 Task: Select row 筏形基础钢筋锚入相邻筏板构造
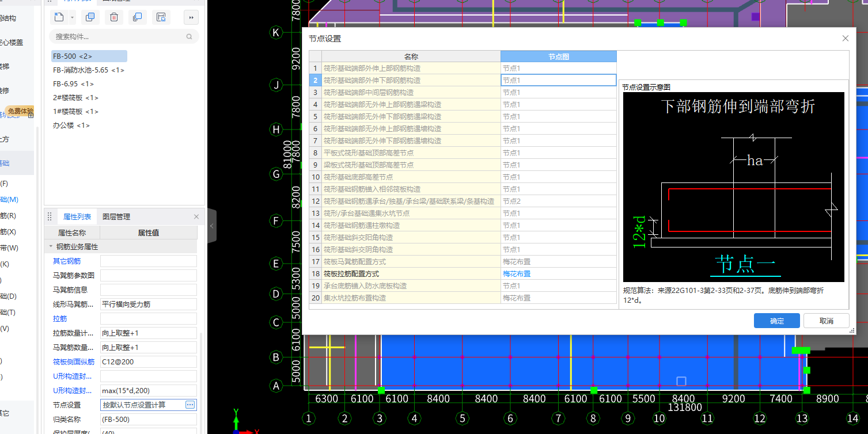[x=411, y=189]
